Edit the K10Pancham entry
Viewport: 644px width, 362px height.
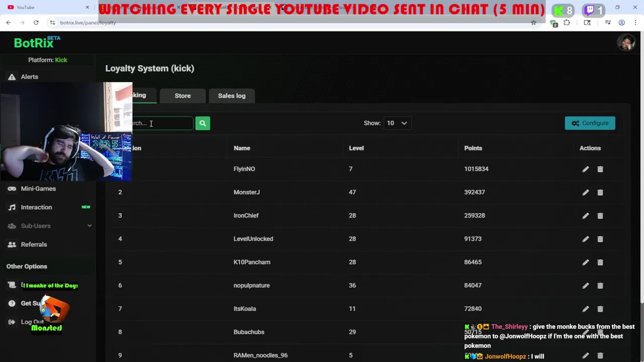pyautogui.click(x=586, y=262)
